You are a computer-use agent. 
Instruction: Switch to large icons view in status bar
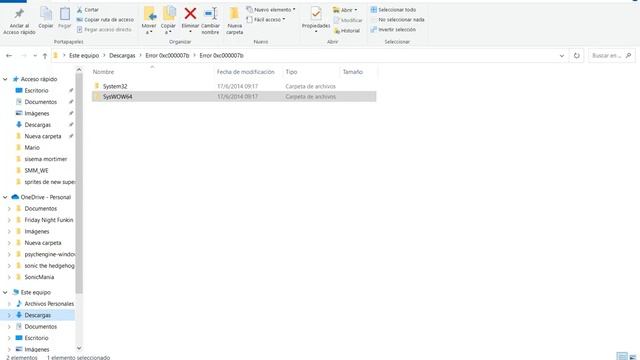[x=633, y=357]
